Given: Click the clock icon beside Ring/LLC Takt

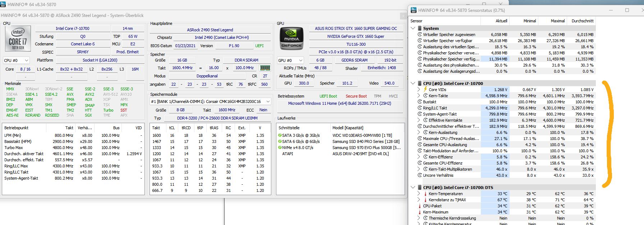Looking at the screenshot, I should pyautogui.click(x=420, y=108).
